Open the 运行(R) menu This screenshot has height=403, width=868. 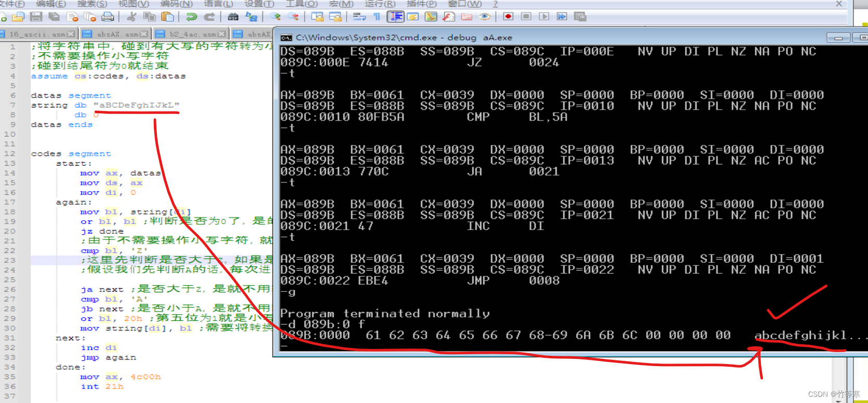[x=380, y=4]
